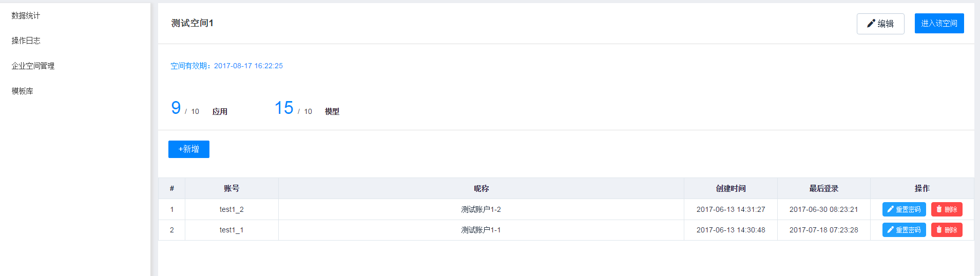Click the 应用 count number 9
Viewport: 980px width, 276px height.
[176, 108]
